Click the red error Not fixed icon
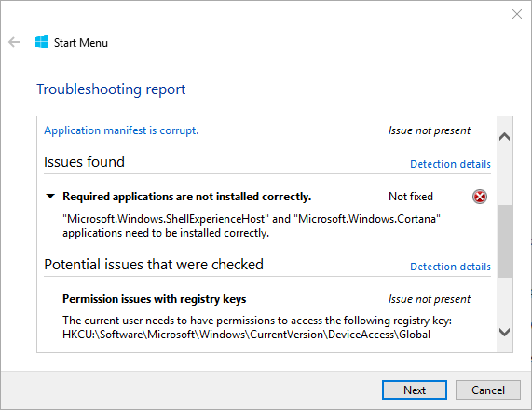This screenshot has width=532, height=410. point(480,197)
